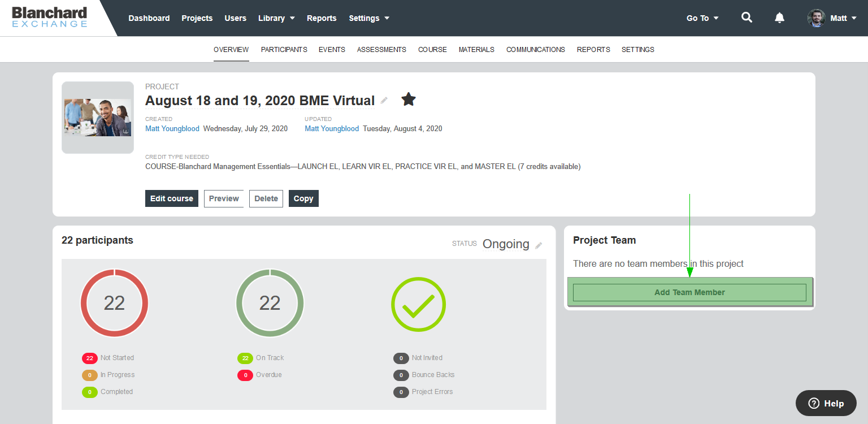Click the Not Invited count badge
This screenshot has height=424, width=868.
[401, 358]
